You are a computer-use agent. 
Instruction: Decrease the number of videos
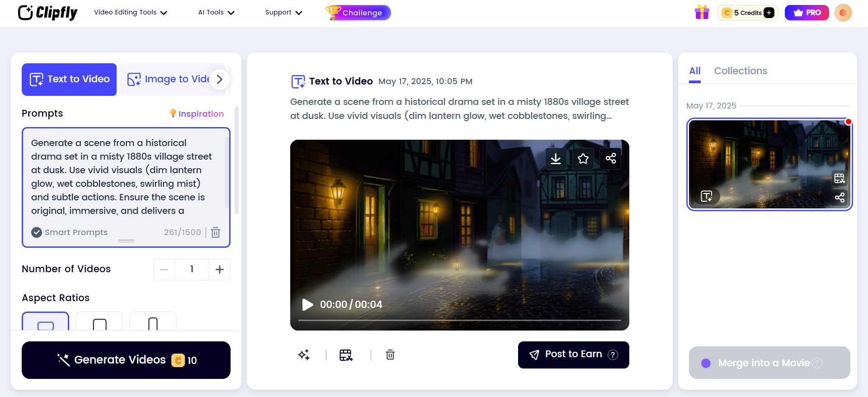point(164,269)
